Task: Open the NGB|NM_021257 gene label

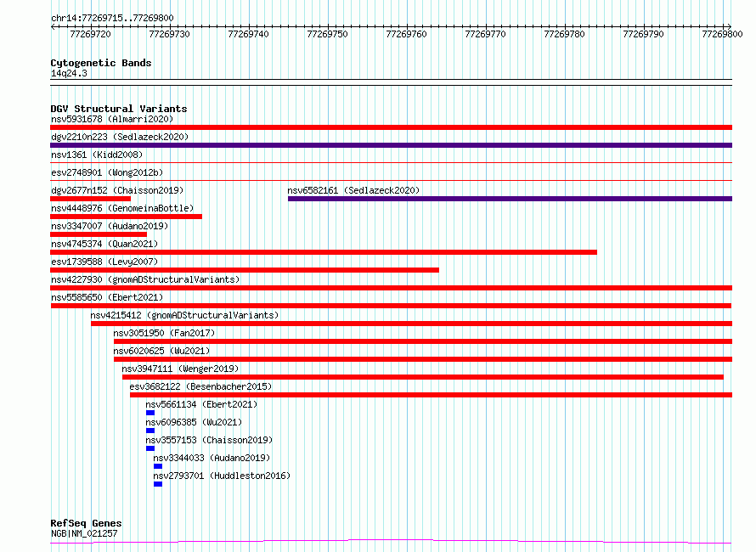Action: [84, 533]
